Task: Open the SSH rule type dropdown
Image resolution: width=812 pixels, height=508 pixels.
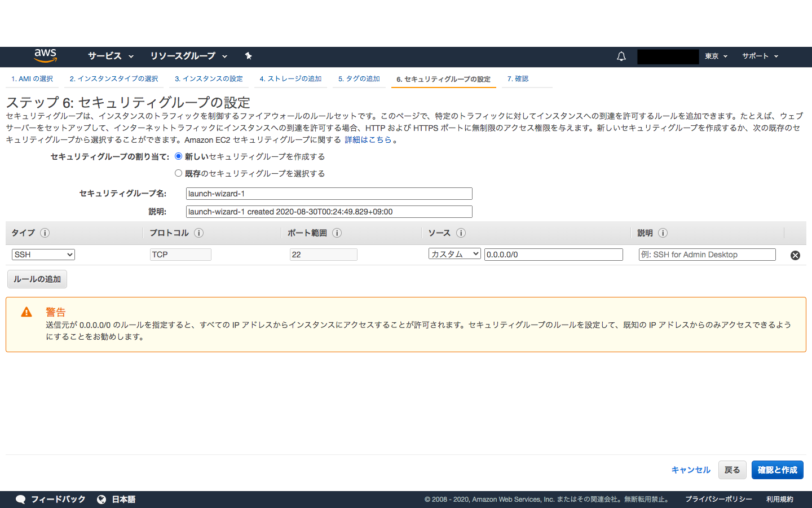Action: 43,254
